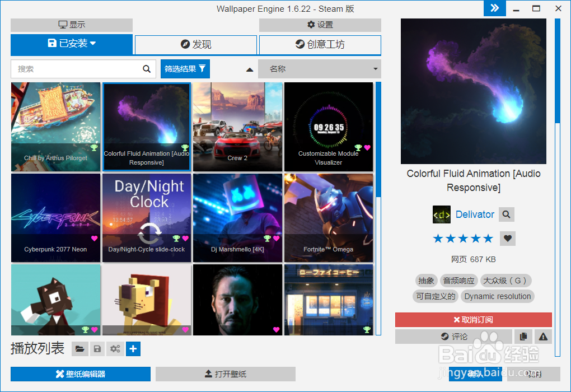Screen dimensions: 571x392
Task: Toggle favorite heart on blocky cat wallpaper
Action: click(x=94, y=330)
